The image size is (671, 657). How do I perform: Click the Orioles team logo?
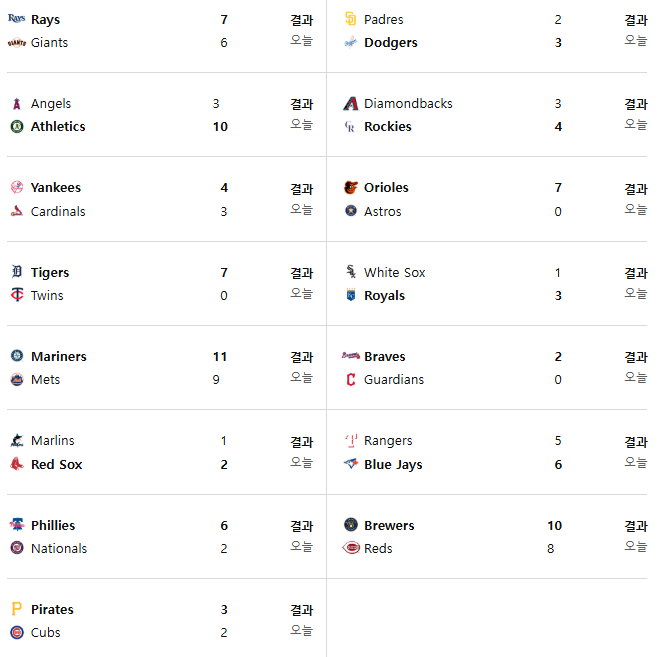pyautogui.click(x=350, y=187)
